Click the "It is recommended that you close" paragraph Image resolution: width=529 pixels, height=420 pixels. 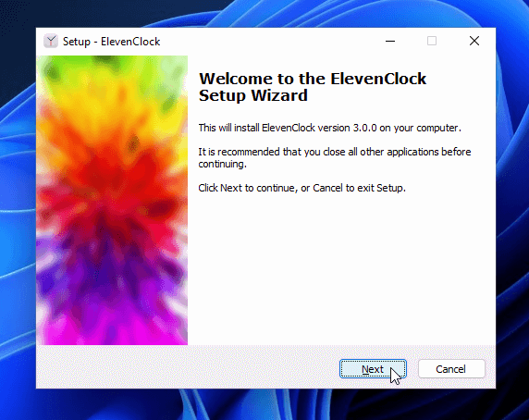[x=335, y=157]
